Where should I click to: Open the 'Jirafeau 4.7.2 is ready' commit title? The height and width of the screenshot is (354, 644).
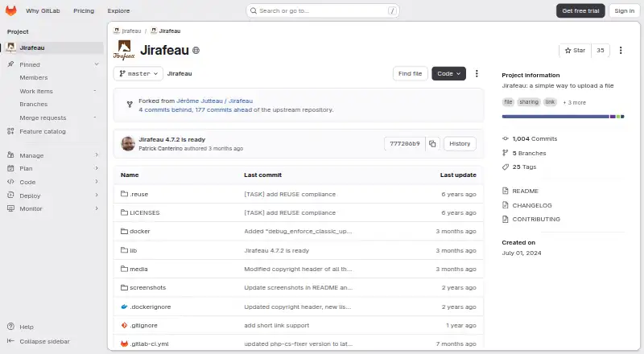coord(171,140)
